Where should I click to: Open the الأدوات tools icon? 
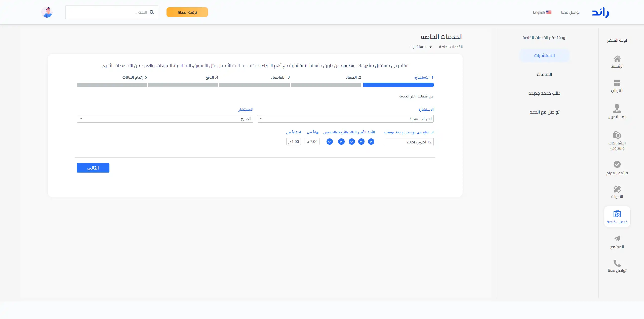click(617, 189)
